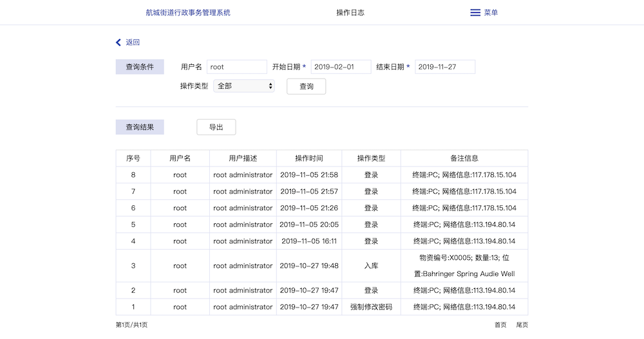This screenshot has height=339, width=644.
Task: Click the 用户描述 column header
Action: [243, 158]
